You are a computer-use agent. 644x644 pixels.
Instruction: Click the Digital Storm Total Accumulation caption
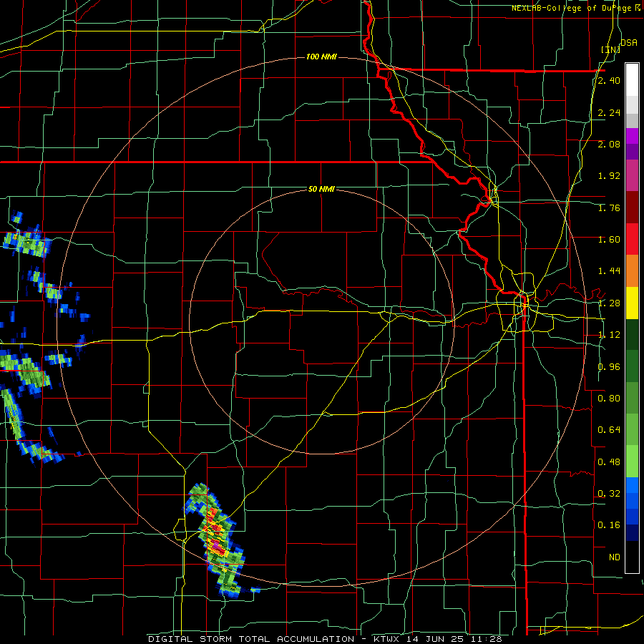[x=325, y=639]
